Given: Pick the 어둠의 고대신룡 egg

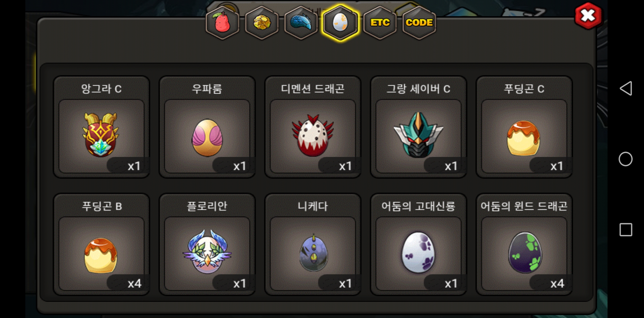Looking at the screenshot, I should pyautogui.click(x=418, y=244).
